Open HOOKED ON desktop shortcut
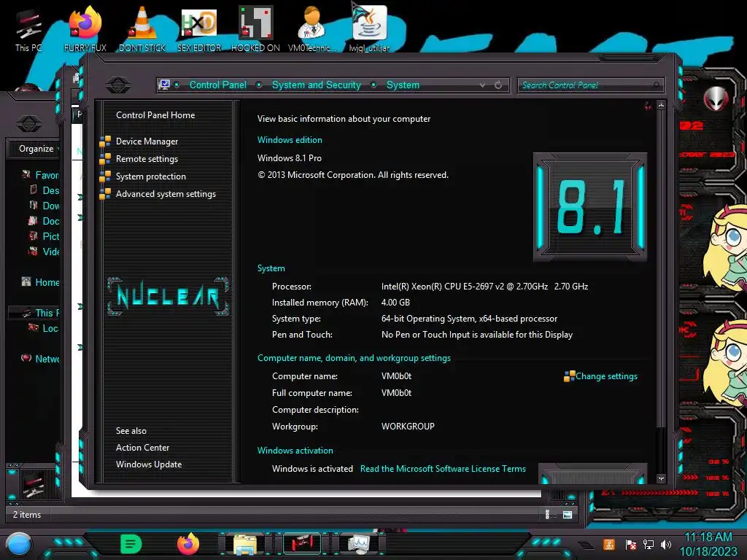 255,29
